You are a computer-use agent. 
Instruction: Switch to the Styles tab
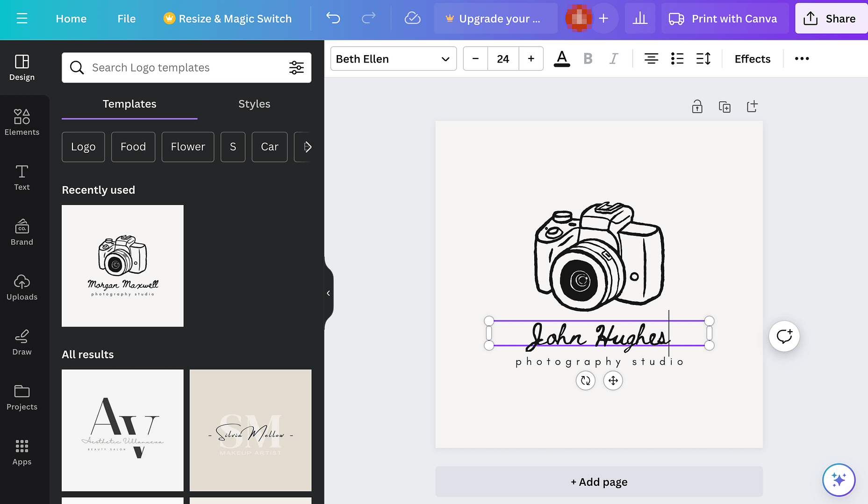[x=254, y=104]
